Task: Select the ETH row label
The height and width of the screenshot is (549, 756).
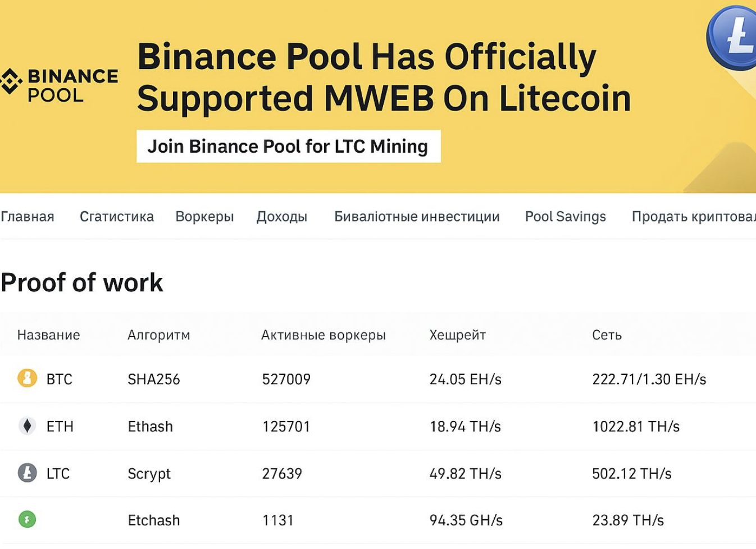Action: (x=60, y=427)
